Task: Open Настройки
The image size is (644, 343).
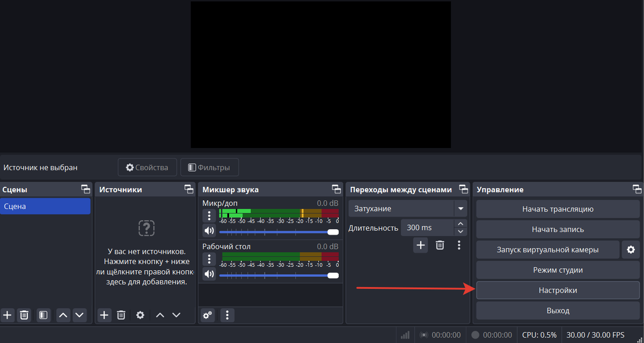Action: coord(558,290)
